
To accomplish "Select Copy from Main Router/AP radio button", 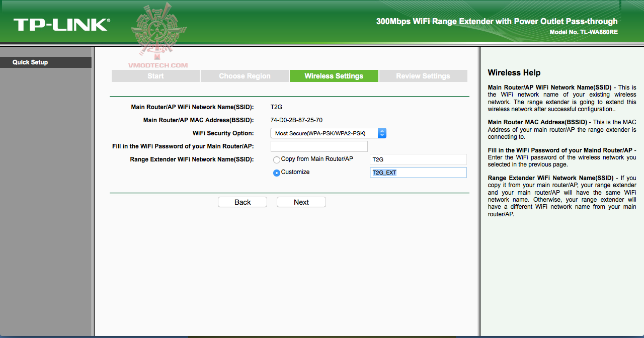I will pos(276,160).
